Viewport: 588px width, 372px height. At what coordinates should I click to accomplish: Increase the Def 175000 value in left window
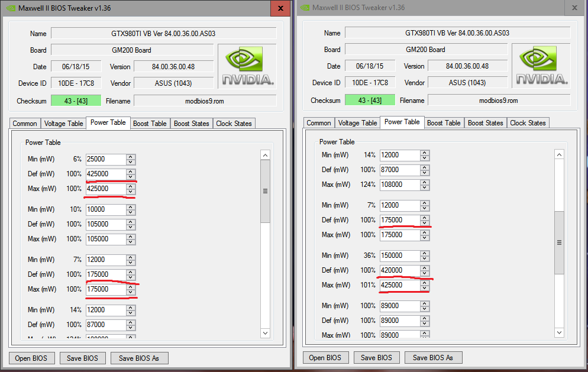(131, 272)
